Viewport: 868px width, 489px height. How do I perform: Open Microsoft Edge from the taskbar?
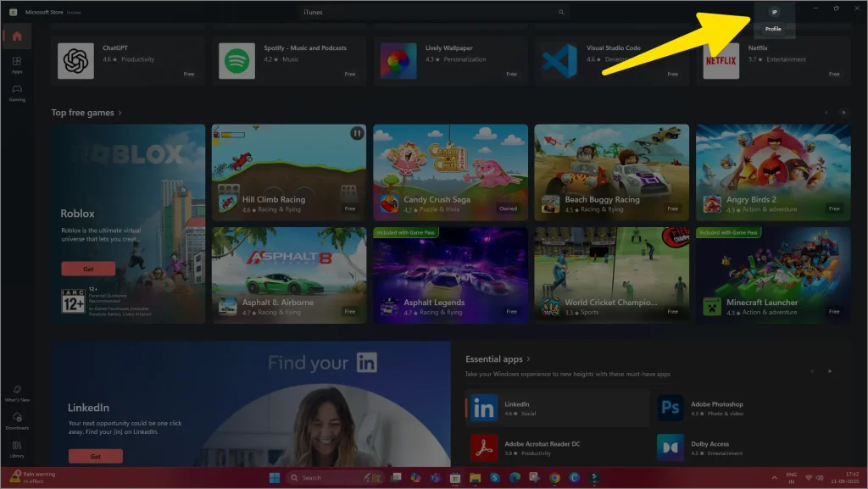pyautogui.click(x=515, y=477)
